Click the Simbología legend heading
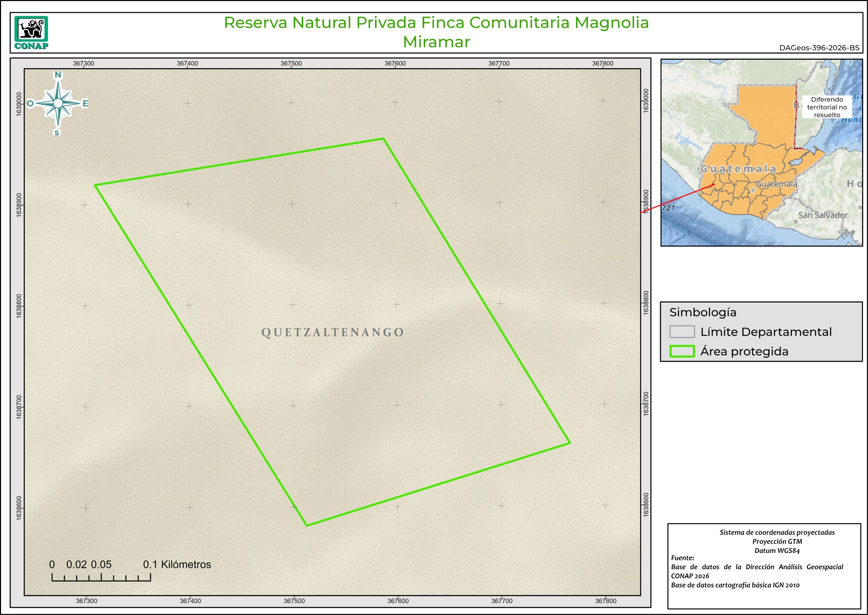This screenshot has height=615, width=868. click(703, 313)
